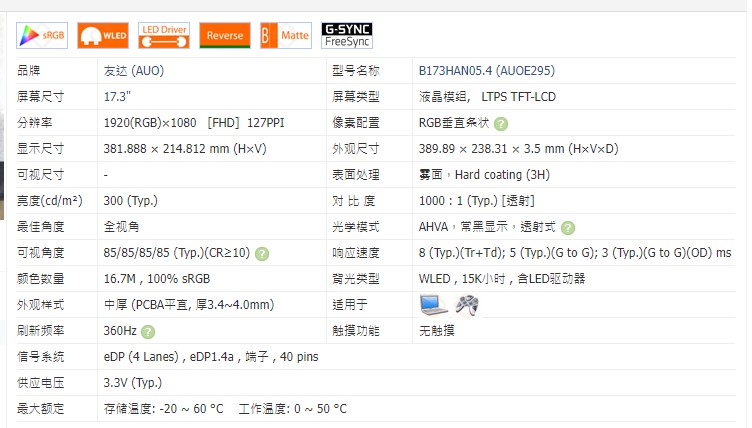
Task: Click the laptop application icon
Action: pyautogui.click(x=433, y=304)
